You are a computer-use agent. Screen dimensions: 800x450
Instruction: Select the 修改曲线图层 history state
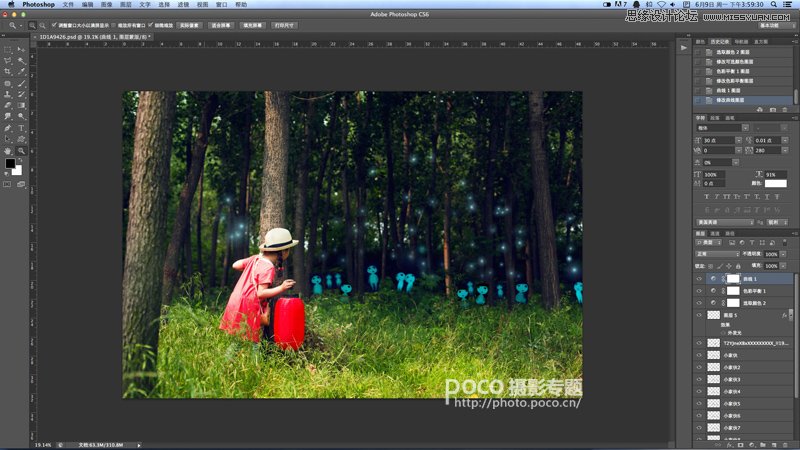tap(743, 100)
